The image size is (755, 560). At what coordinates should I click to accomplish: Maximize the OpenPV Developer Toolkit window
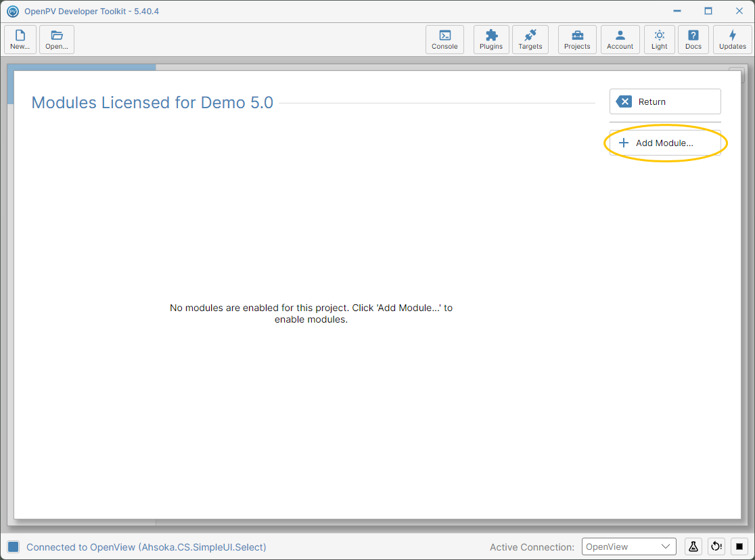708,11
